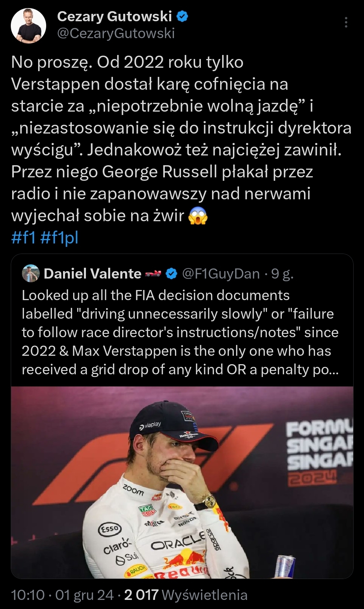Click the tweet time 10:10
364x609 pixels.
28,595
